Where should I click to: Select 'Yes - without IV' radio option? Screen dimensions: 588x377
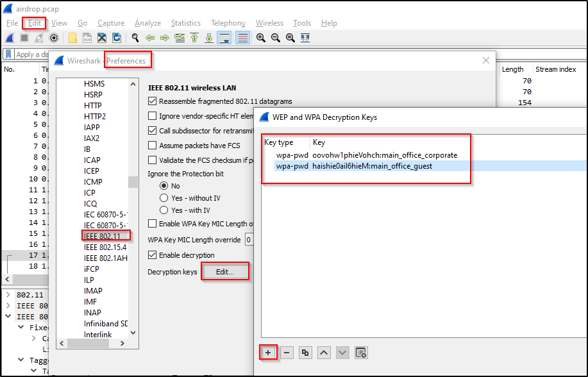(x=164, y=198)
